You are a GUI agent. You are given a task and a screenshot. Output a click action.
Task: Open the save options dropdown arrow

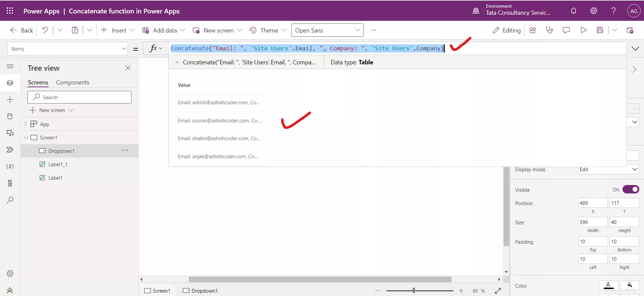(x=614, y=30)
